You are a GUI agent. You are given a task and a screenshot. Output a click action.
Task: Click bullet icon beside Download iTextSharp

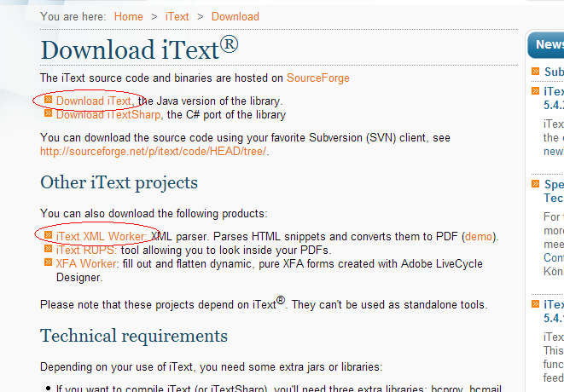48,113
